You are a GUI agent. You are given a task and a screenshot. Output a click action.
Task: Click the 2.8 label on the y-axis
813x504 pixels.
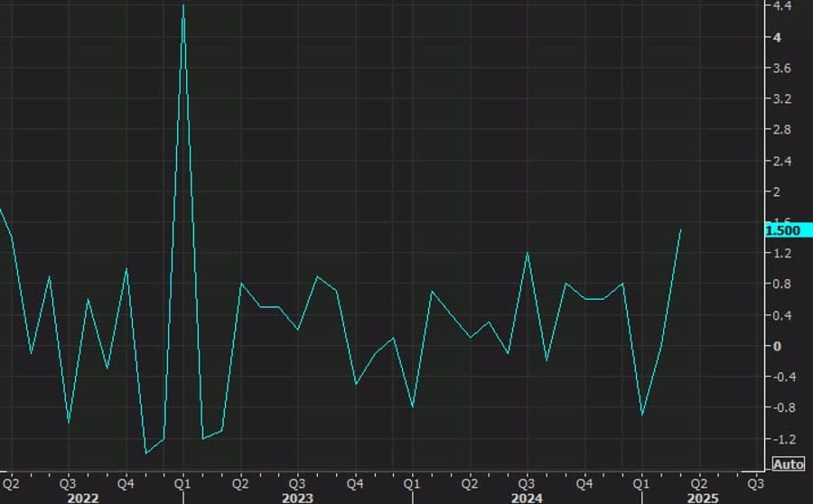778,130
